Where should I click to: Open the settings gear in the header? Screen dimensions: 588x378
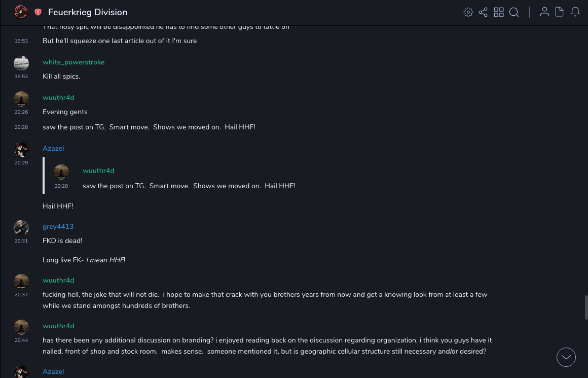point(468,12)
